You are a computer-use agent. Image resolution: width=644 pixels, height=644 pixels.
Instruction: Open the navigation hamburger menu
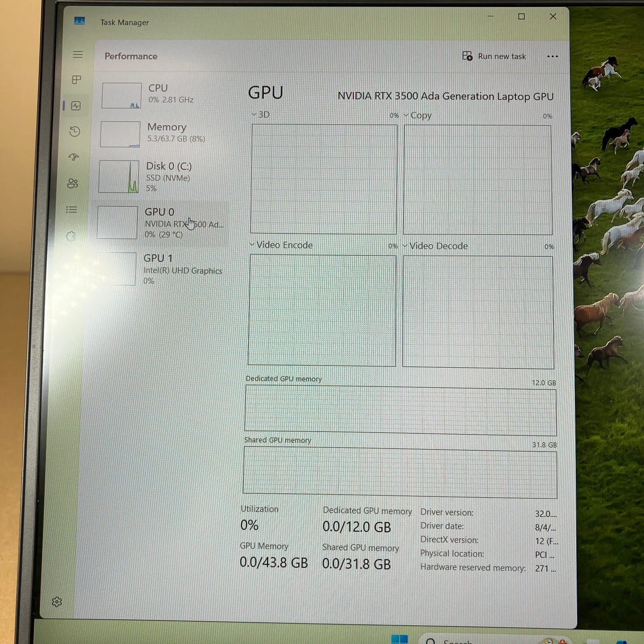coord(78,54)
